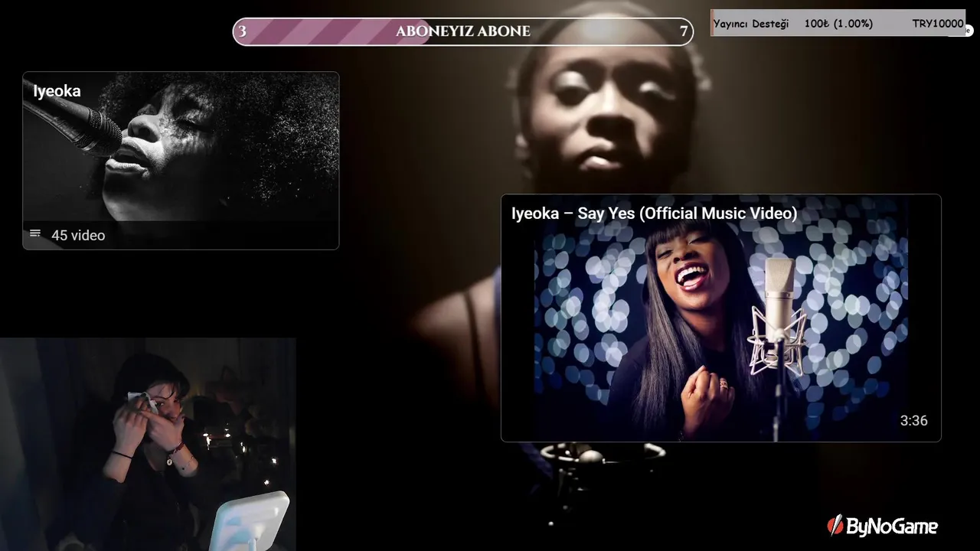Click the 'Iyeoka – Say Yes (Official Music Video)' title
The image size is (980, 551).
[655, 214]
